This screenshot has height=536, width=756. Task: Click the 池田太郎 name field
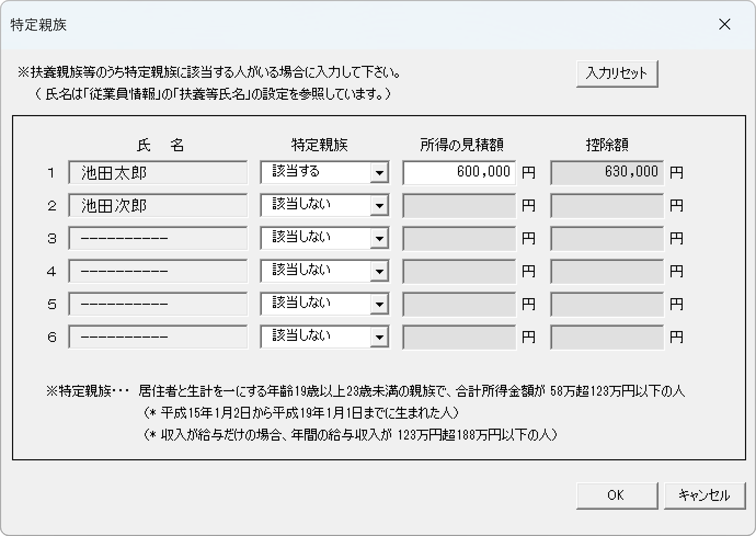click(158, 173)
